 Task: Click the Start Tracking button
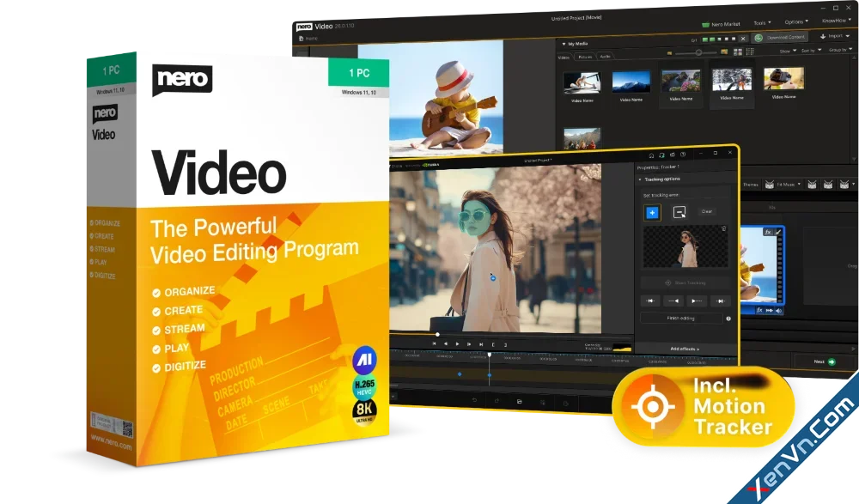click(x=685, y=282)
